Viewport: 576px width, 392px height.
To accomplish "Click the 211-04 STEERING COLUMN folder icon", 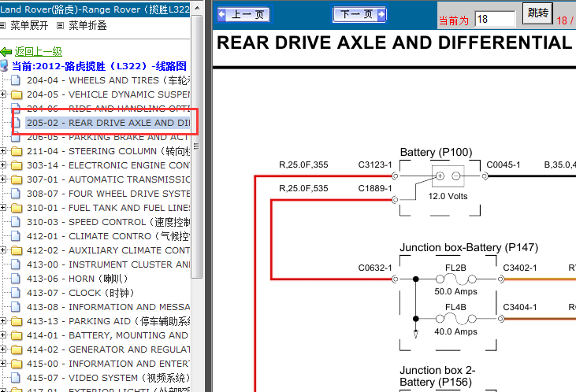I will (x=17, y=151).
